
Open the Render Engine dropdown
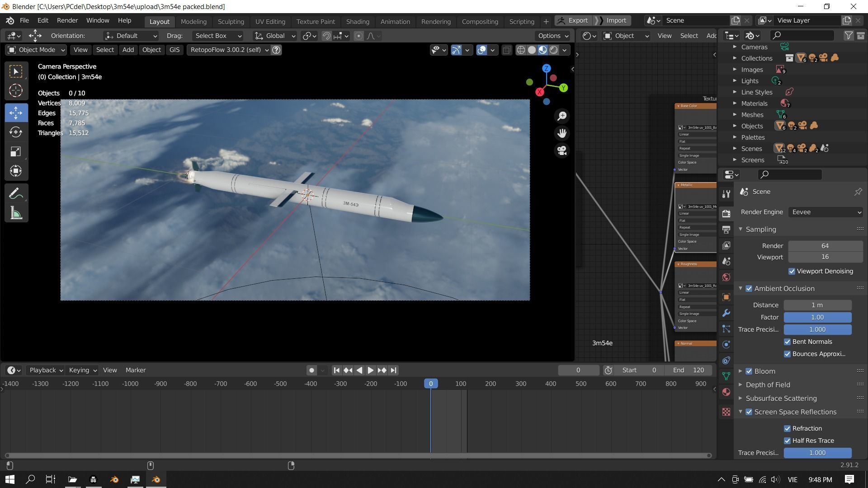(826, 212)
